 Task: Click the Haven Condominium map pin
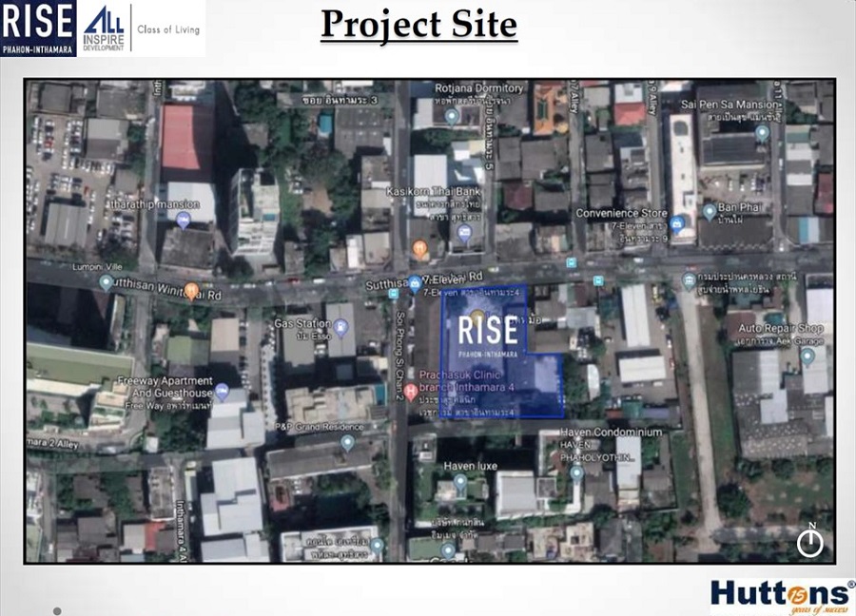pos(576,472)
